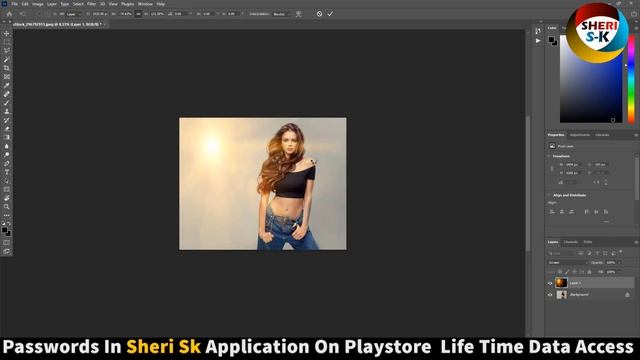Select the Type tool
Viewport: 640px width, 360px height.
(7, 172)
